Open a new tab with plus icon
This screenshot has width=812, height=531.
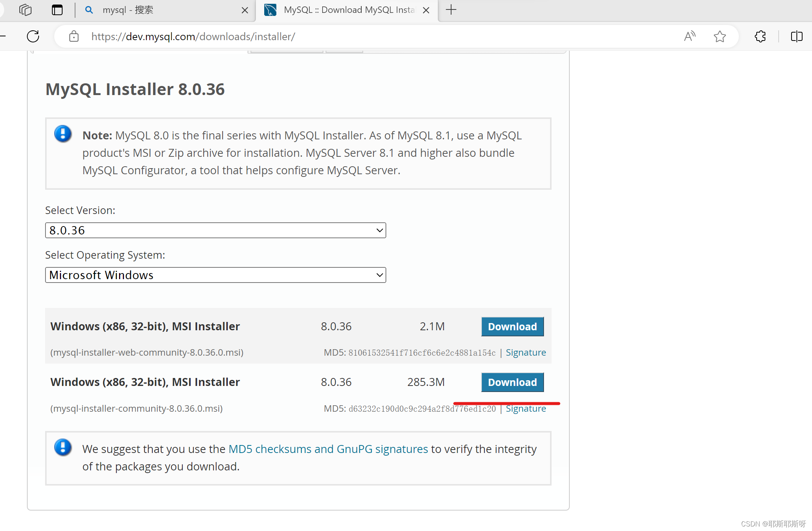click(x=451, y=10)
